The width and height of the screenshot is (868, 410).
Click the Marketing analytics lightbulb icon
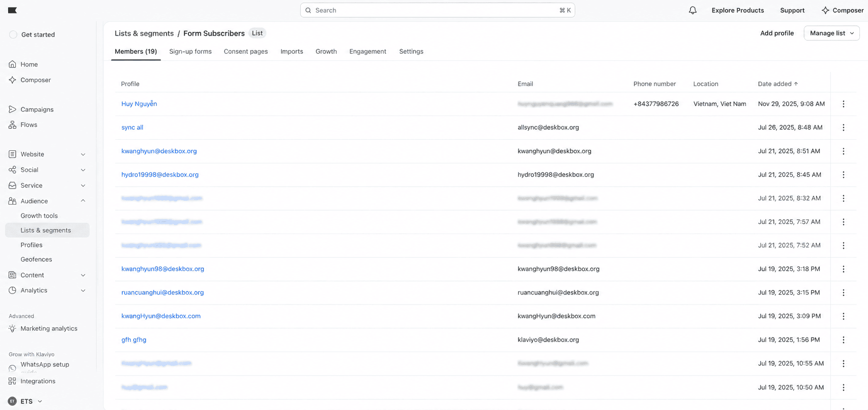pyautogui.click(x=12, y=329)
